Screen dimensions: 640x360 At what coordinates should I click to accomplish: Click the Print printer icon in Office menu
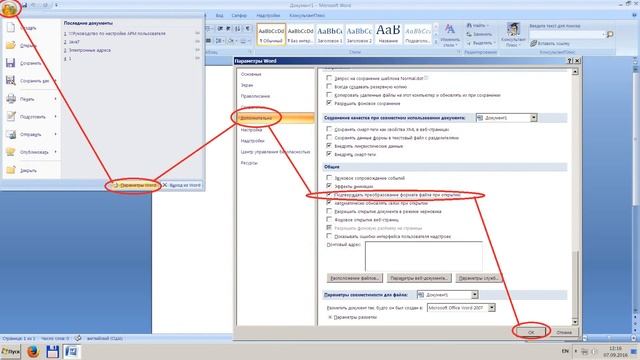(11, 98)
